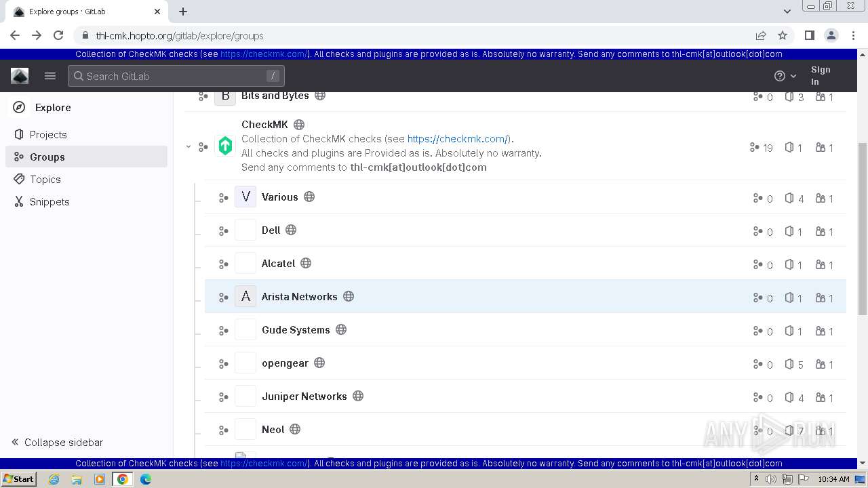The width and height of the screenshot is (868, 488).
Task: Click the V avatar of Various
Action: [245, 197]
